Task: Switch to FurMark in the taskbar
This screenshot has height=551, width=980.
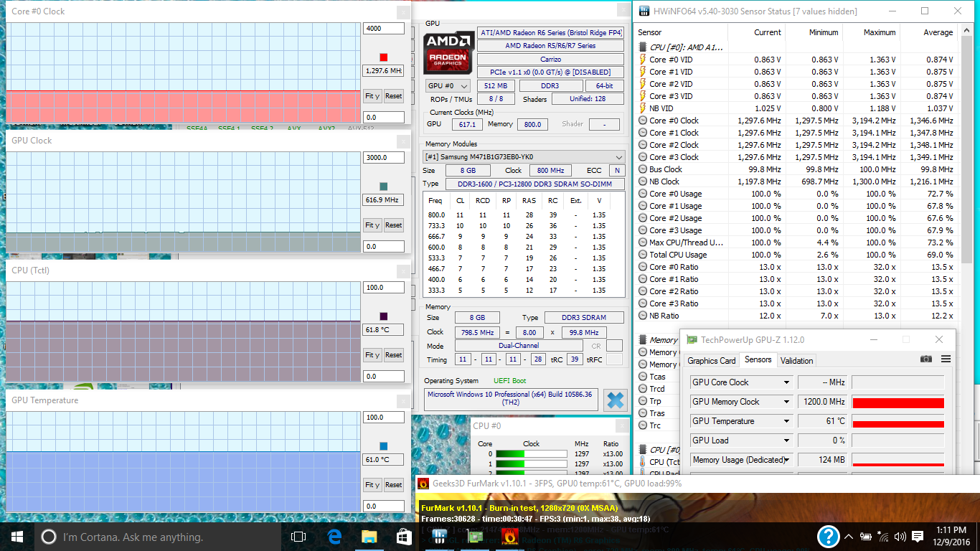Action: [x=509, y=537]
